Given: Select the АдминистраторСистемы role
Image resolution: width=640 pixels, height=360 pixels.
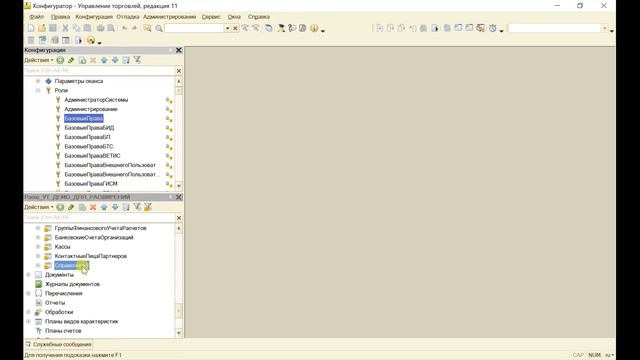Looking at the screenshot, I should (96, 100).
